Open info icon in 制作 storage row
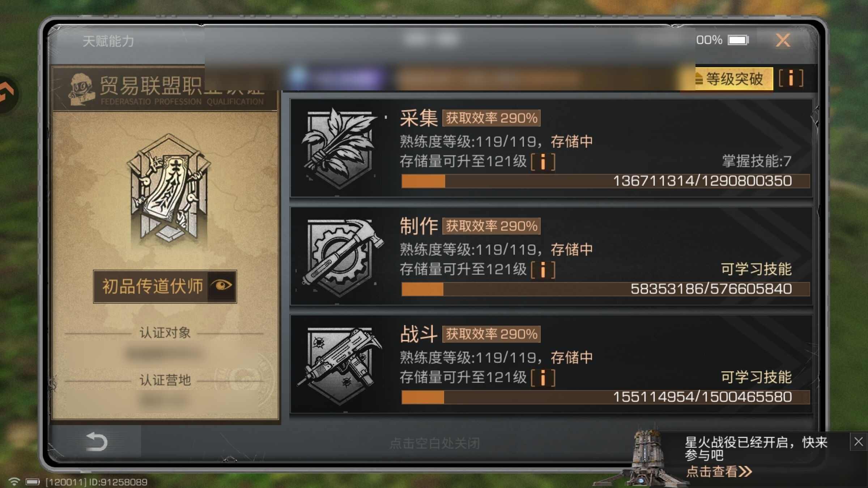This screenshot has height=488, width=868. [x=543, y=270]
